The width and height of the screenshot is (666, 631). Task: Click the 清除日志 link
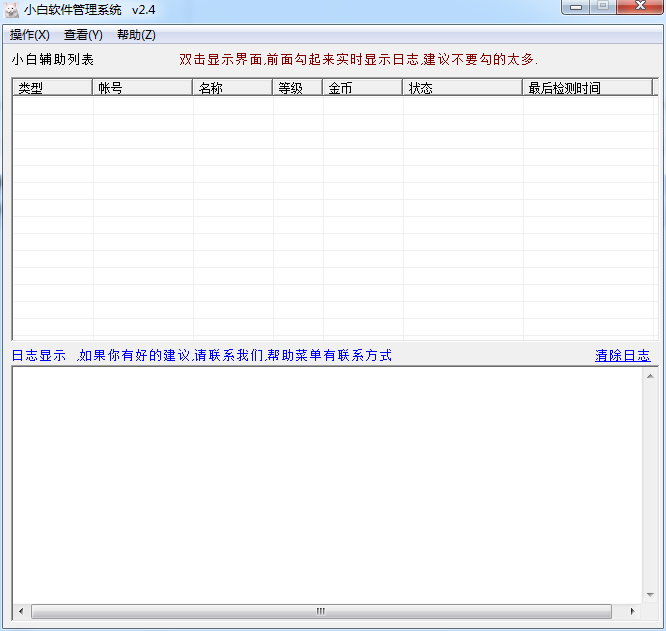pyautogui.click(x=622, y=355)
